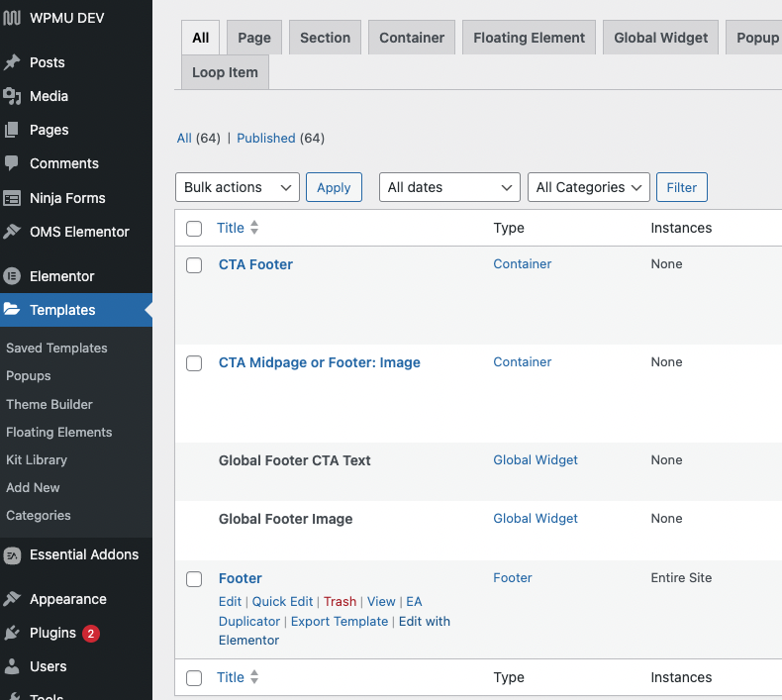Click the Footer type link

pos(512,578)
